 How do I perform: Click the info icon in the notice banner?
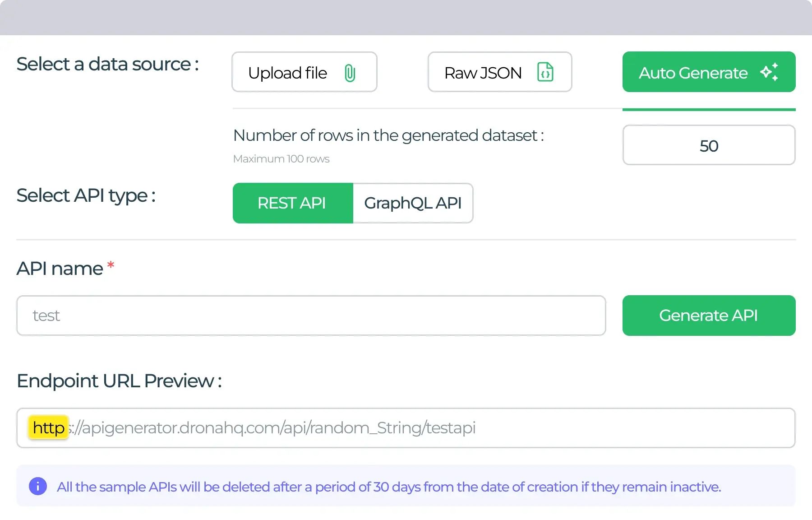click(x=38, y=486)
